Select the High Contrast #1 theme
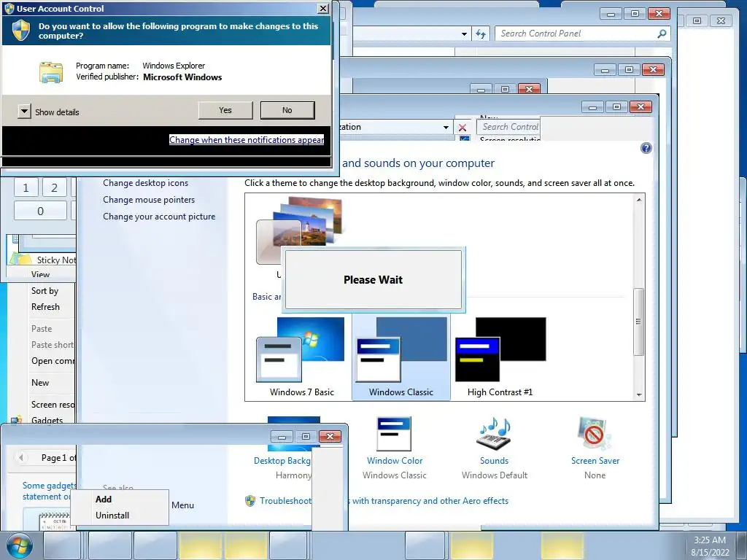This screenshot has height=560, width=747. tap(500, 357)
